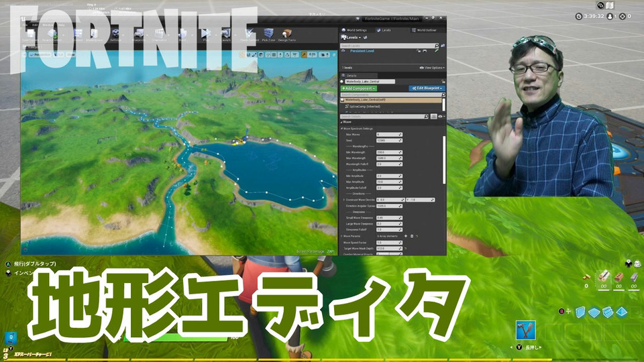Click the Seed value field

[389, 140]
